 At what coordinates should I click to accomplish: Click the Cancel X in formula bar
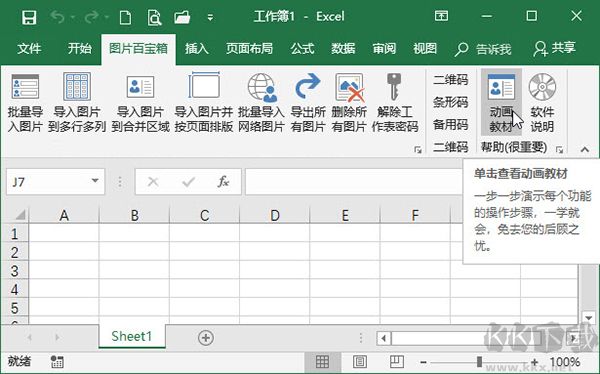tap(153, 181)
